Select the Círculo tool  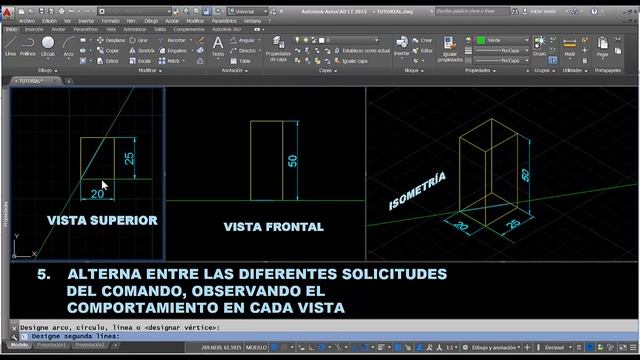48,46
